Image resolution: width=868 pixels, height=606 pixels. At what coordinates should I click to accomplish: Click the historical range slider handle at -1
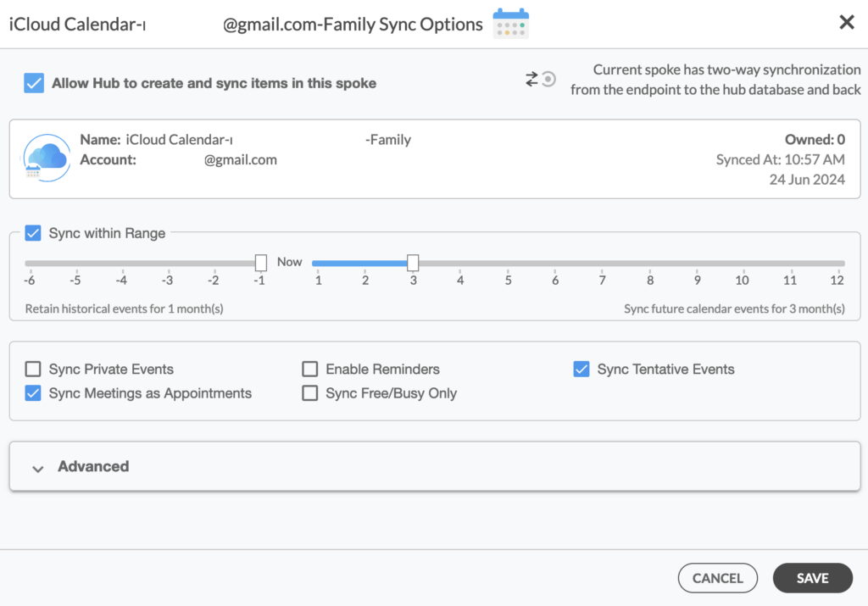[261, 263]
